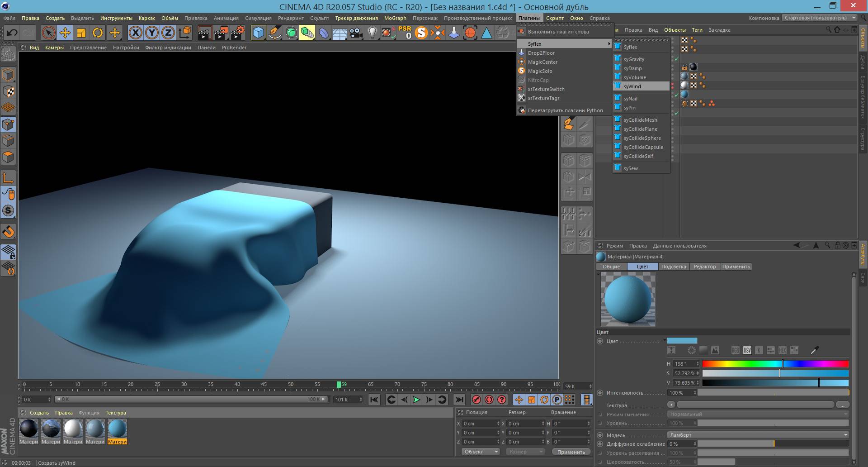Activate the Scale tool
The height and width of the screenshot is (467, 868).
(x=81, y=33)
